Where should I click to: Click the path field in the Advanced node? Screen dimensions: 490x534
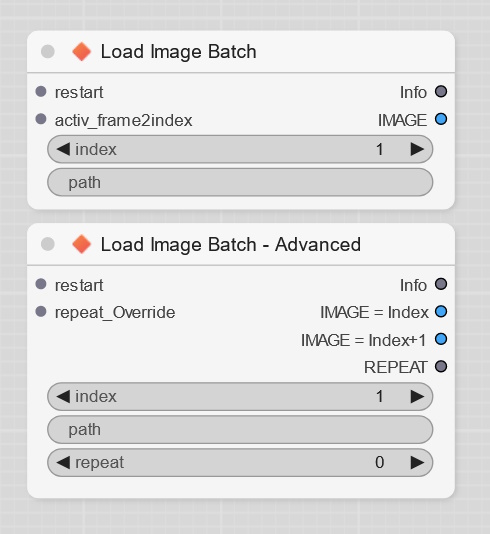[240, 429]
